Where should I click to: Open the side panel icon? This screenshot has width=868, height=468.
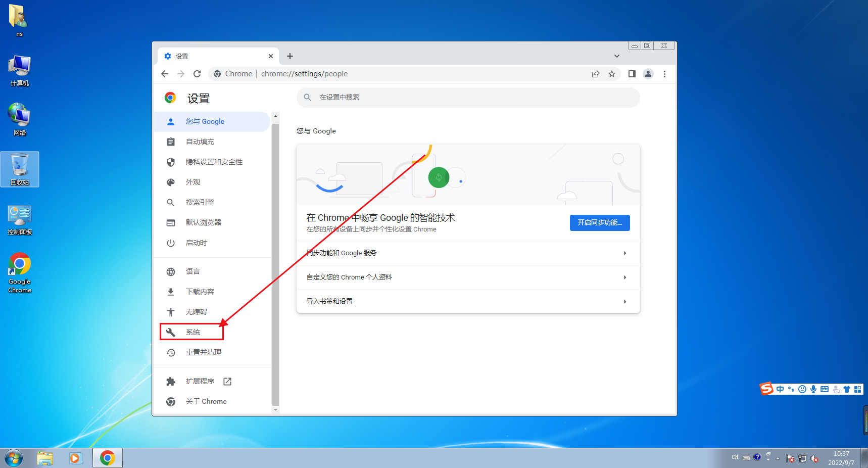pos(632,74)
